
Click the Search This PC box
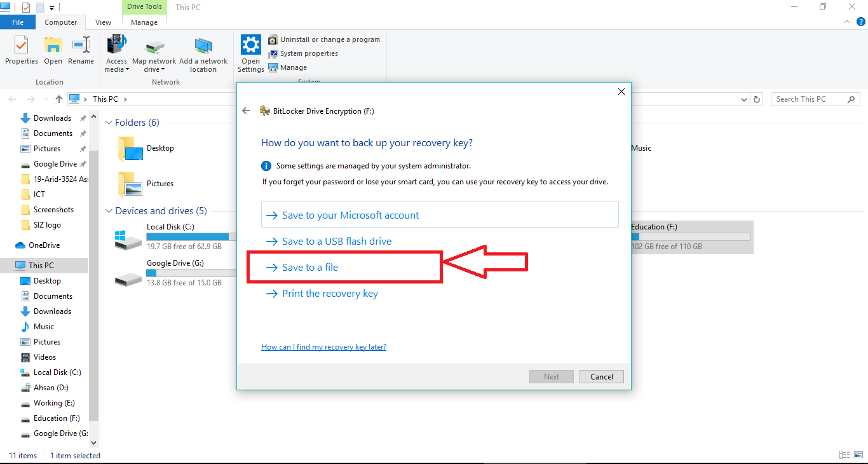[815, 99]
